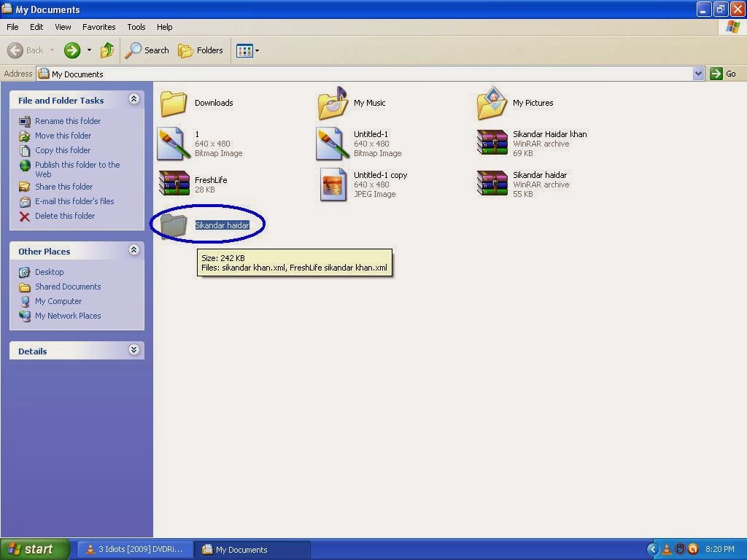Open the Untitled-1 copy JPEG image
747x560 pixels.
pyautogui.click(x=333, y=184)
